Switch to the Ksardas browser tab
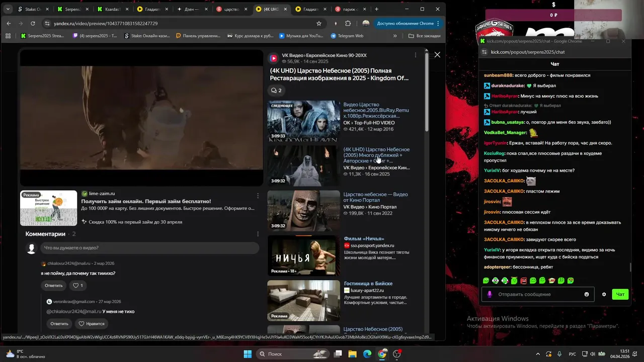This screenshot has width=644, height=362. [x=113, y=9]
